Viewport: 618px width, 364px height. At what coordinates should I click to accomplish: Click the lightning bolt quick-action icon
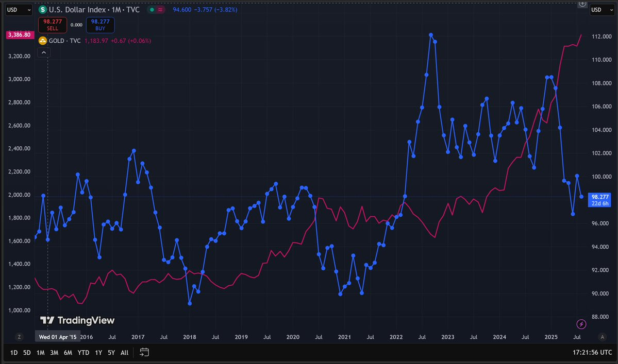click(581, 324)
